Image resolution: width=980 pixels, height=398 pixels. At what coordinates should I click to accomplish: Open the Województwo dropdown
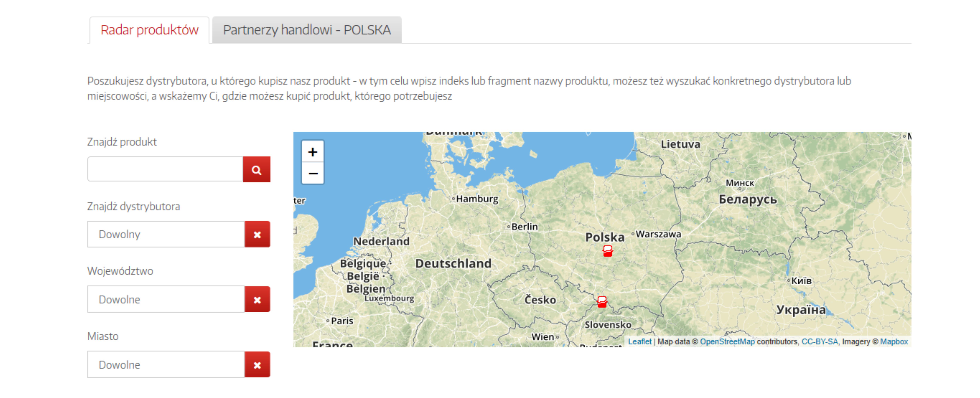pos(166,300)
